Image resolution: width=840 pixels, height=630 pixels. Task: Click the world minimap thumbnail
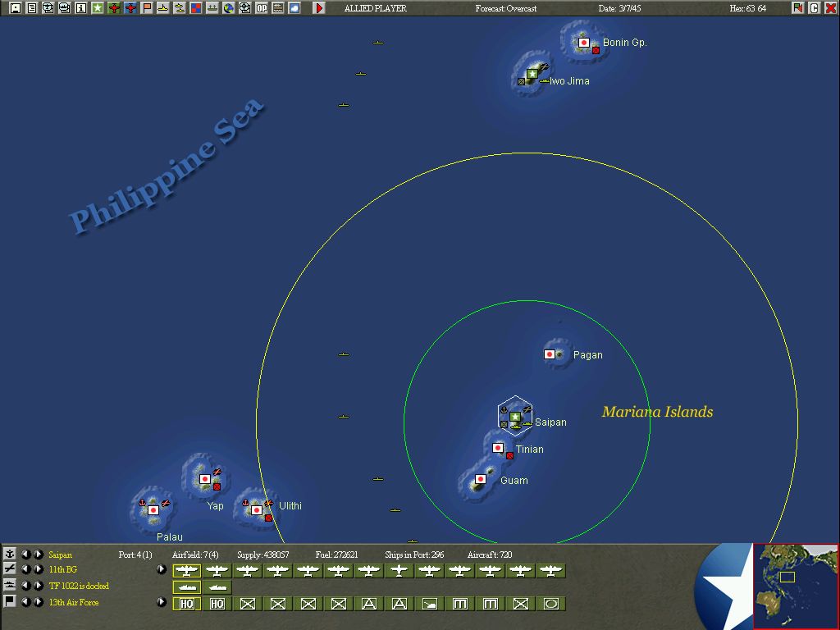click(796, 586)
